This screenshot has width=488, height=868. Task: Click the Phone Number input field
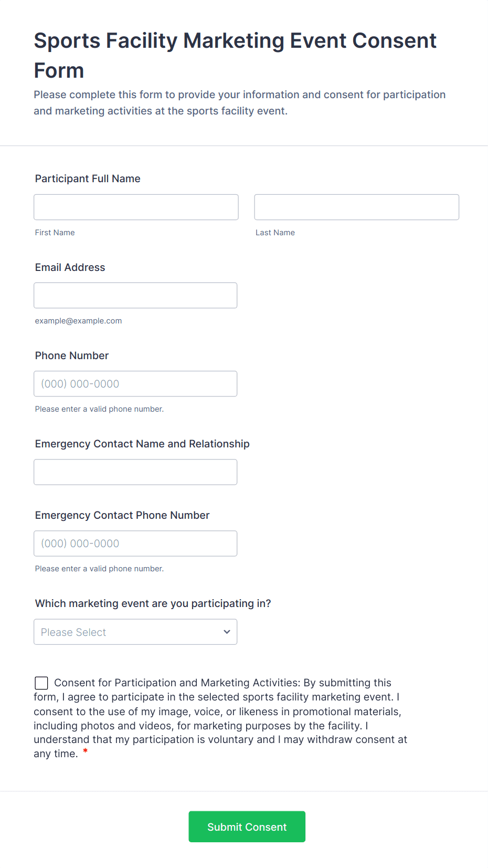point(135,383)
